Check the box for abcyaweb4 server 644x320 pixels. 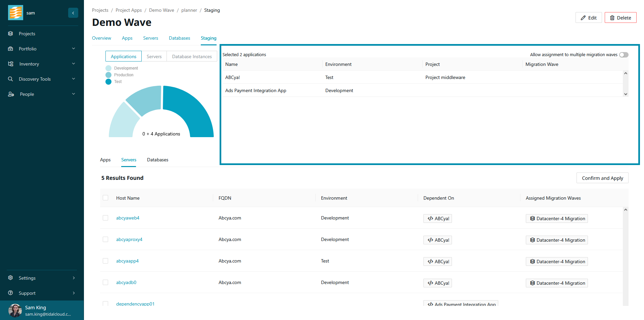point(105,218)
